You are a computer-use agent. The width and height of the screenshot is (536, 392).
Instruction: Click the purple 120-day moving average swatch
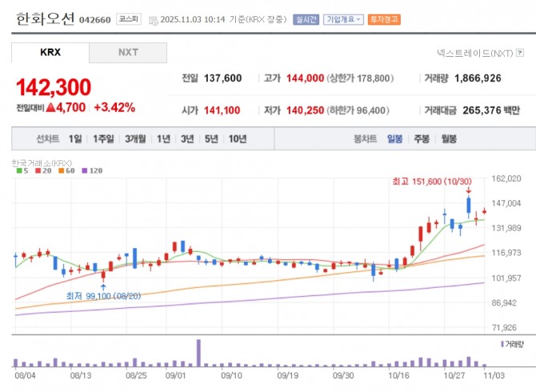point(85,170)
